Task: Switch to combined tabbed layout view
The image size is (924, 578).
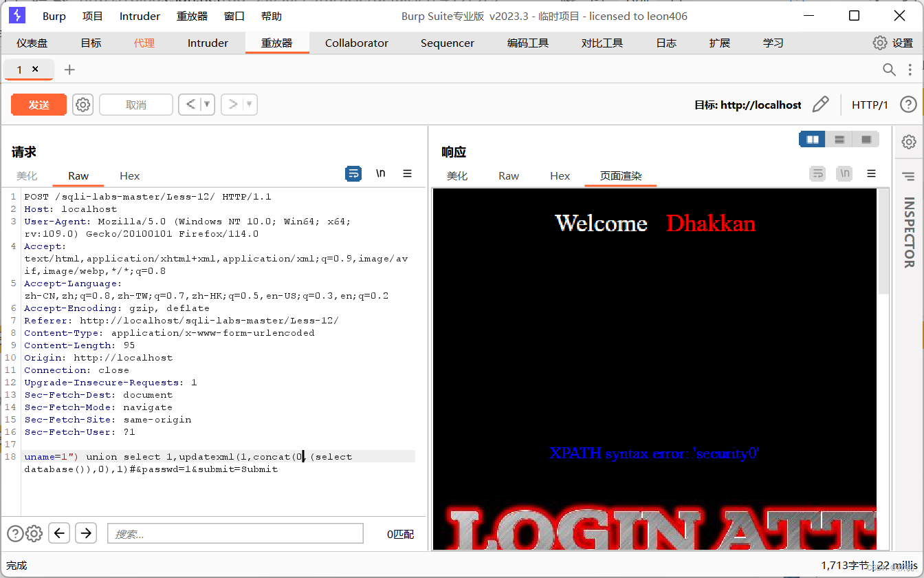Action: click(866, 140)
